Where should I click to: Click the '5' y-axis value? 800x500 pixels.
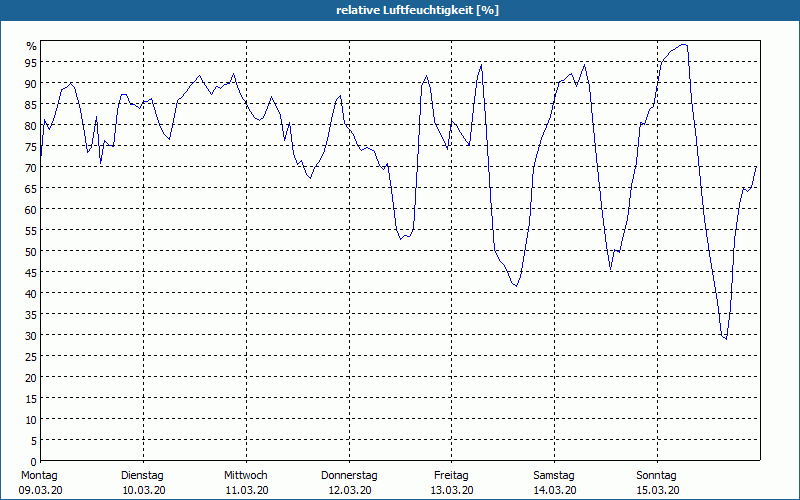click(34, 440)
